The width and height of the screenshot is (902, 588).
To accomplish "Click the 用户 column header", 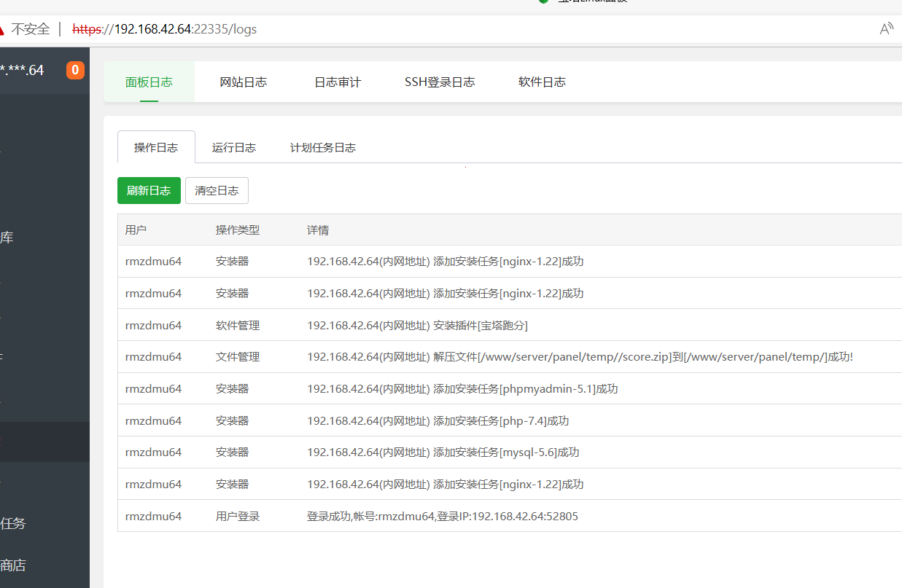I will (136, 230).
